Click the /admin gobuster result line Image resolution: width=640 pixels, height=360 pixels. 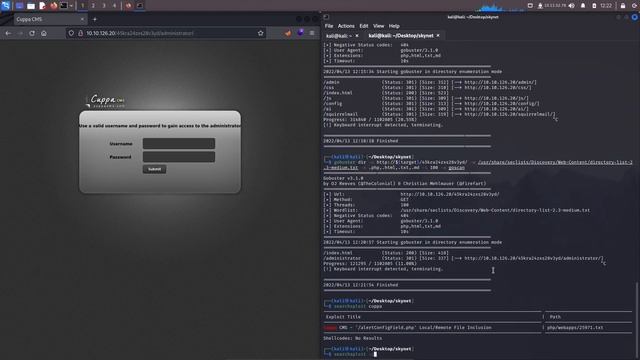pyautogui.click(x=430, y=82)
